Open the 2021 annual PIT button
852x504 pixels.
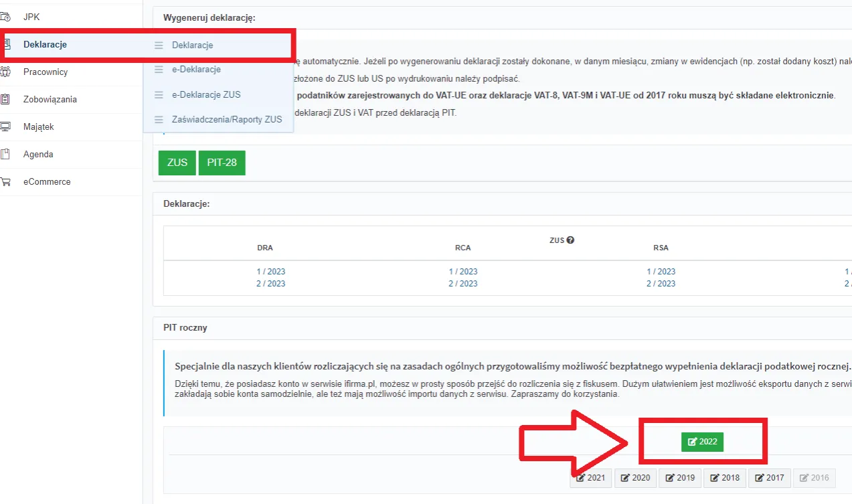pyautogui.click(x=591, y=478)
